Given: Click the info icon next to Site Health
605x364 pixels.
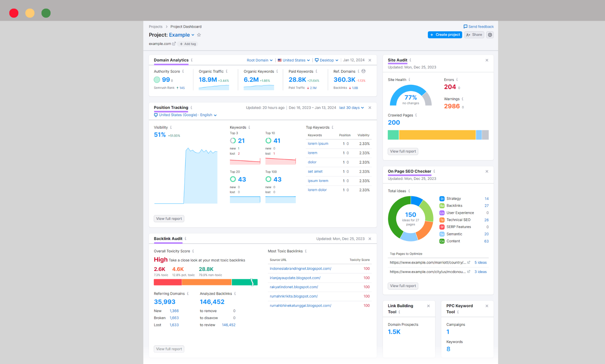Looking at the screenshot, I should tap(409, 79).
